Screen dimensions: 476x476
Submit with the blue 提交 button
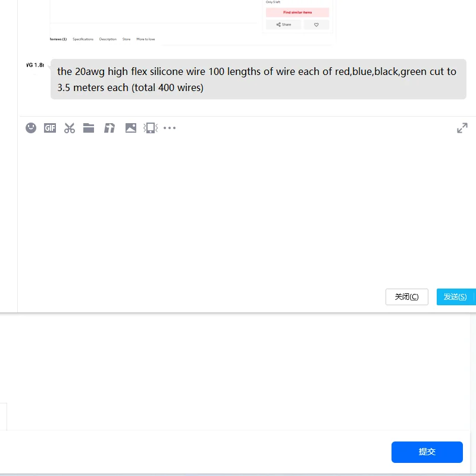[x=427, y=452]
